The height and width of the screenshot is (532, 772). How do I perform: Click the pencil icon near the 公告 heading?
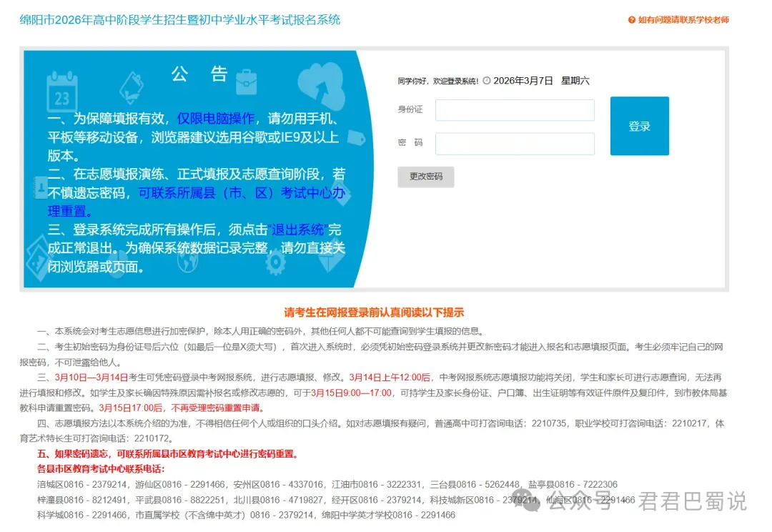pyautogui.click(x=131, y=87)
